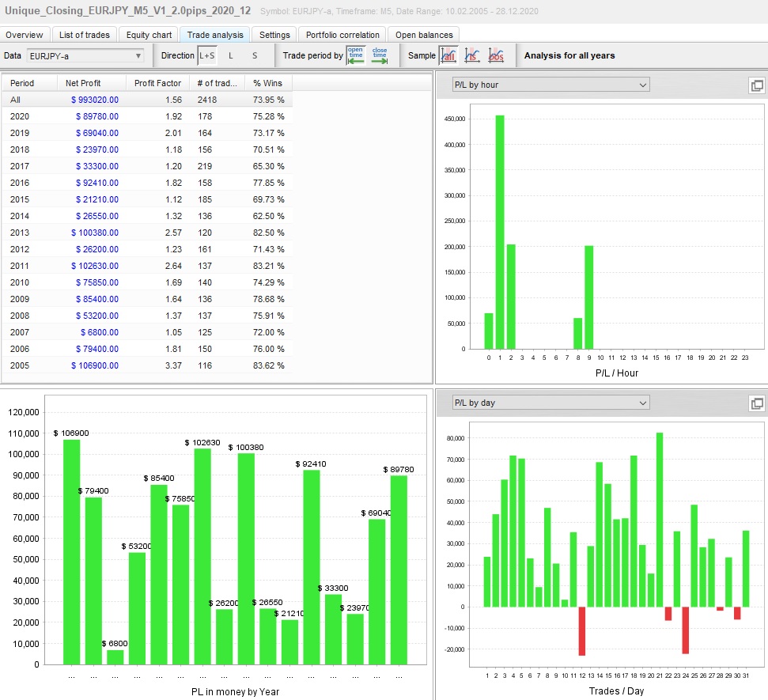Choose the 'all' sample icon

click(x=448, y=55)
